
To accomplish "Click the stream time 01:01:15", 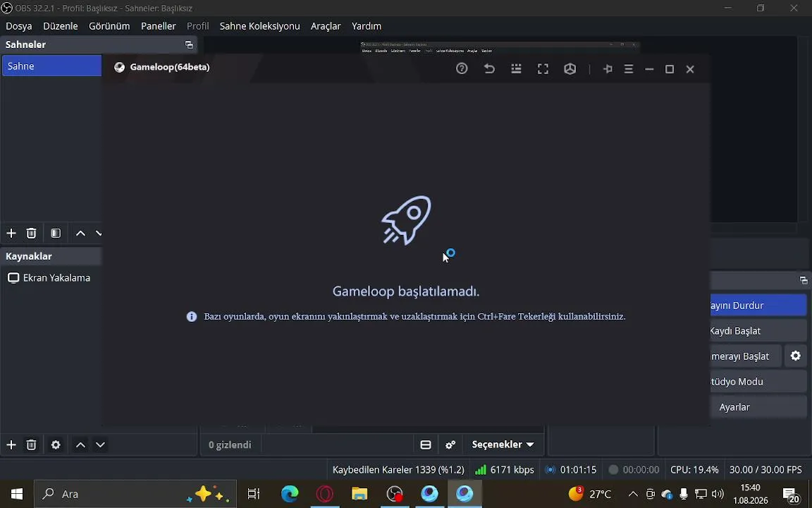I will click(x=571, y=470).
